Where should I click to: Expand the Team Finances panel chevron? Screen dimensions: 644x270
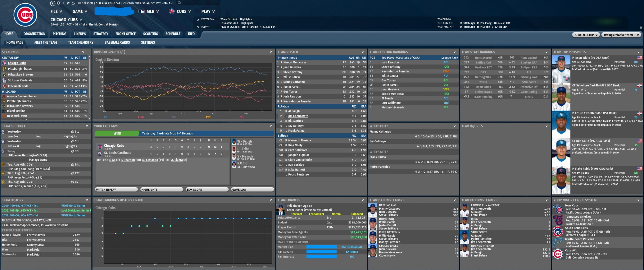point(362,200)
